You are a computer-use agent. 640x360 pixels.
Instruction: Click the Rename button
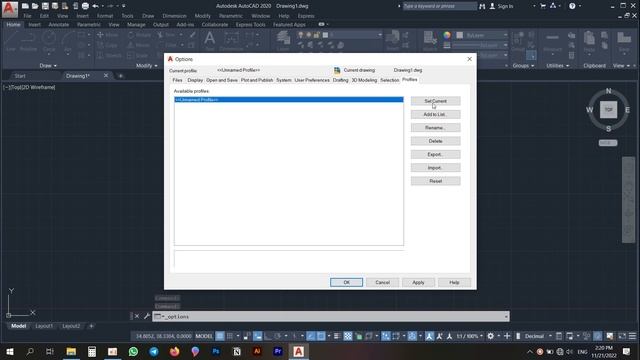pyautogui.click(x=436, y=128)
